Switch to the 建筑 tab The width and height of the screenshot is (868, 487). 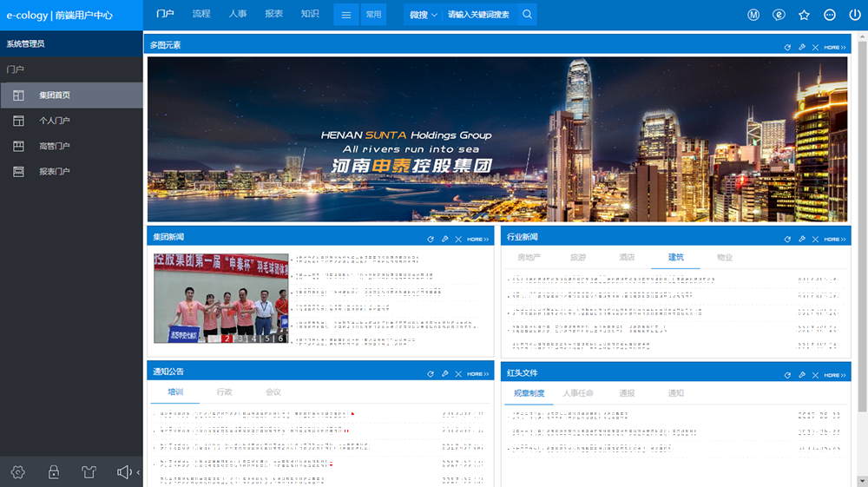pyautogui.click(x=675, y=257)
